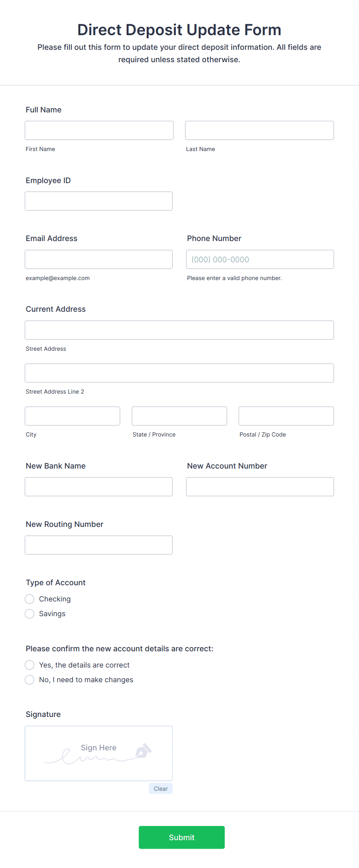Focus the State / Province field
Viewport: 359px width, 868px height.
click(x=179, y=416)
